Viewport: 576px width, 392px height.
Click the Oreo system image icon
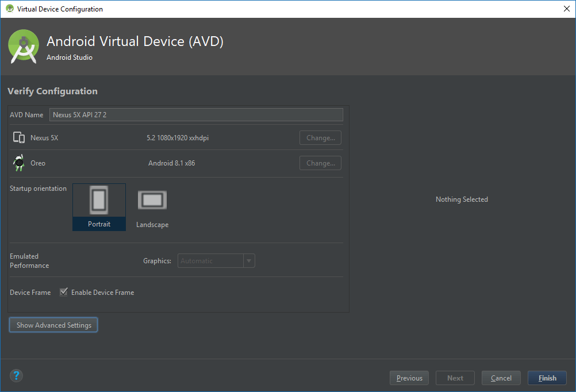(x=19, y=163)
